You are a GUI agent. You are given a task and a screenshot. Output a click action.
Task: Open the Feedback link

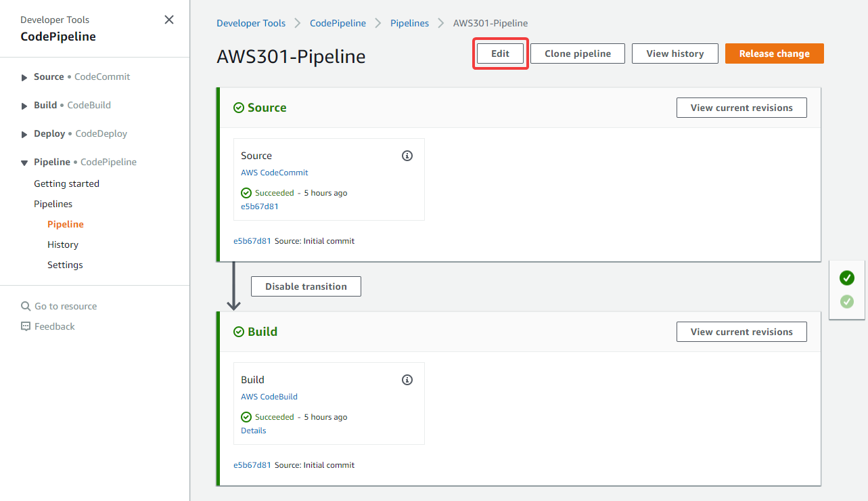55,326
